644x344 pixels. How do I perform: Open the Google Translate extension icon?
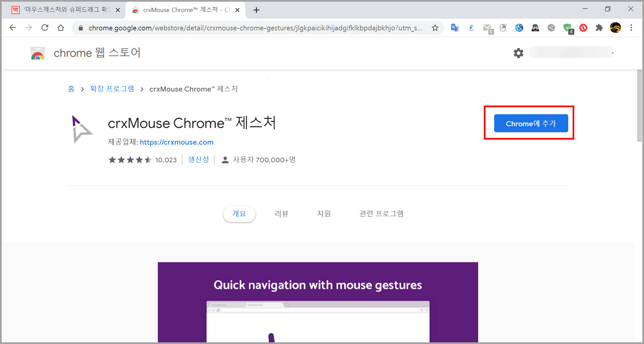(455, 28)
